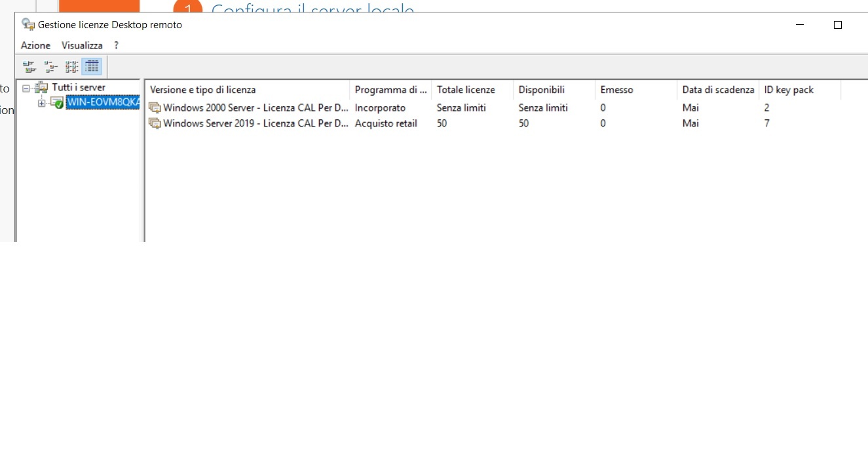Select the Windows Server 2019 license row
The height and width of the screenshot is (472, 868).
click(x=493, y=123)
